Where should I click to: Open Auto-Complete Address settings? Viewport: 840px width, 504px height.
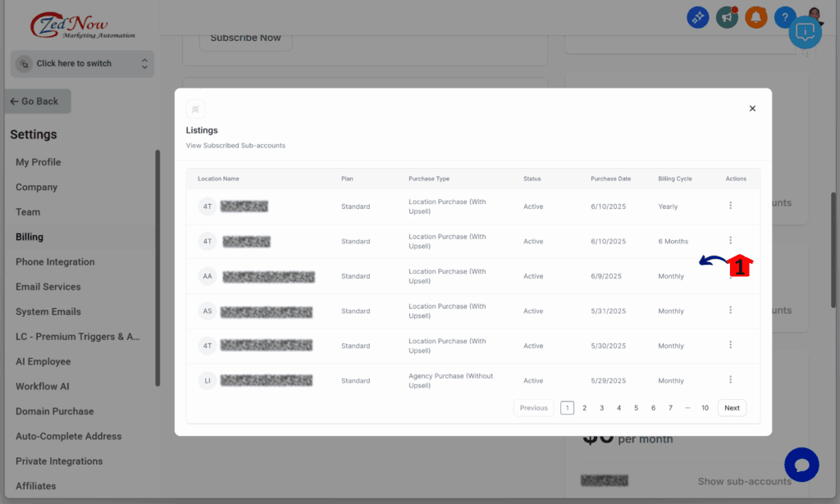[x=69, y=436]
